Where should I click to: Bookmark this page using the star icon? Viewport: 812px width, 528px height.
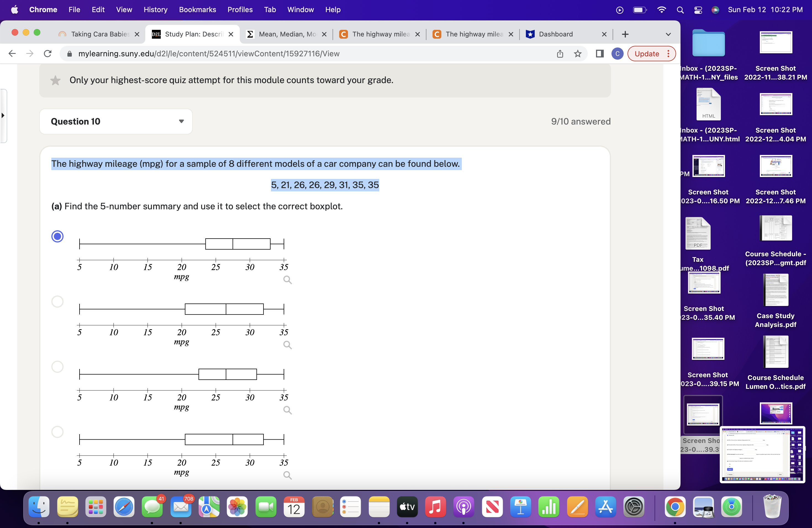[578, 54]
